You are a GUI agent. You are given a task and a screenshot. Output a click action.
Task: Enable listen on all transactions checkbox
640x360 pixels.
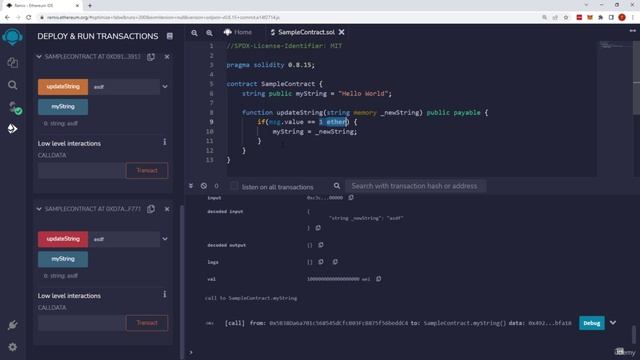(234, 186)
